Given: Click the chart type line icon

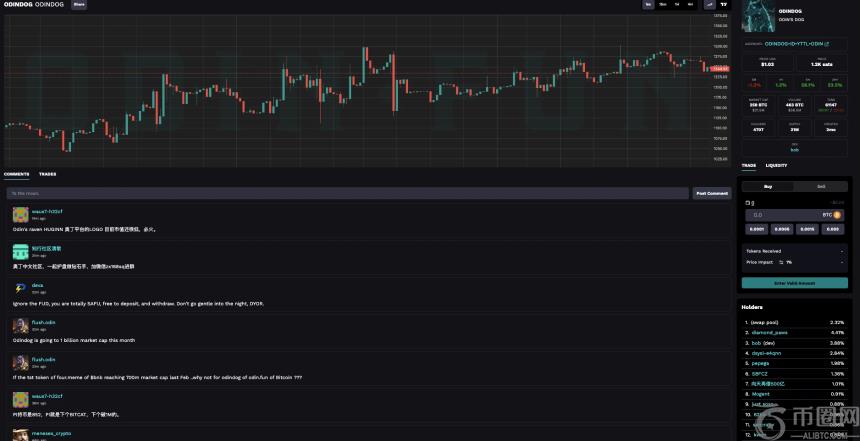Looking at the screenshot, I should 708,4.
